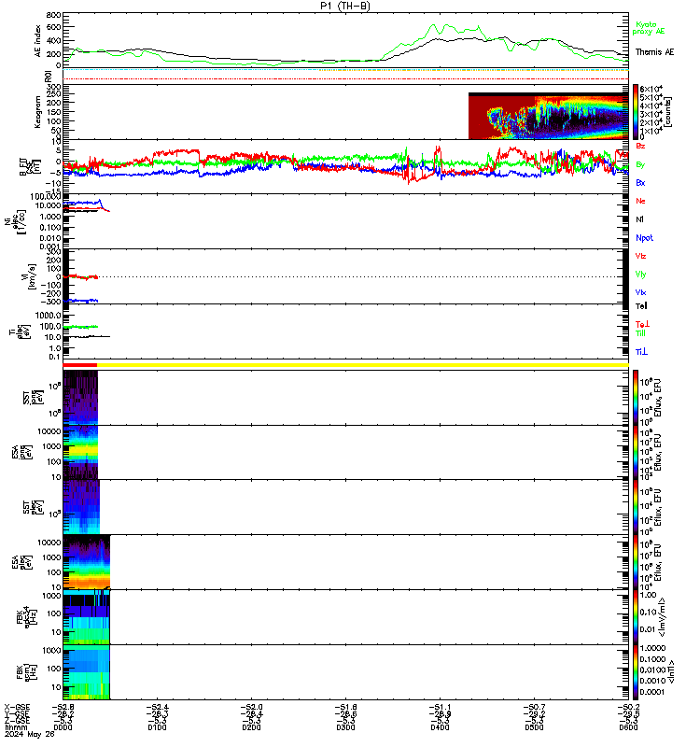This screenshot has width=700, height=747.
Task: Select the black Ni legend label
Action: (x=639, y=219)
